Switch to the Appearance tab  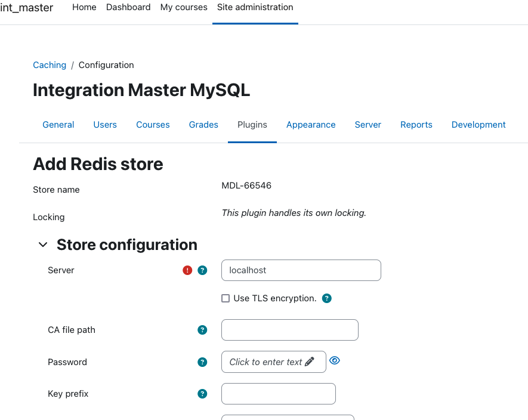click(x=311, y=125)
